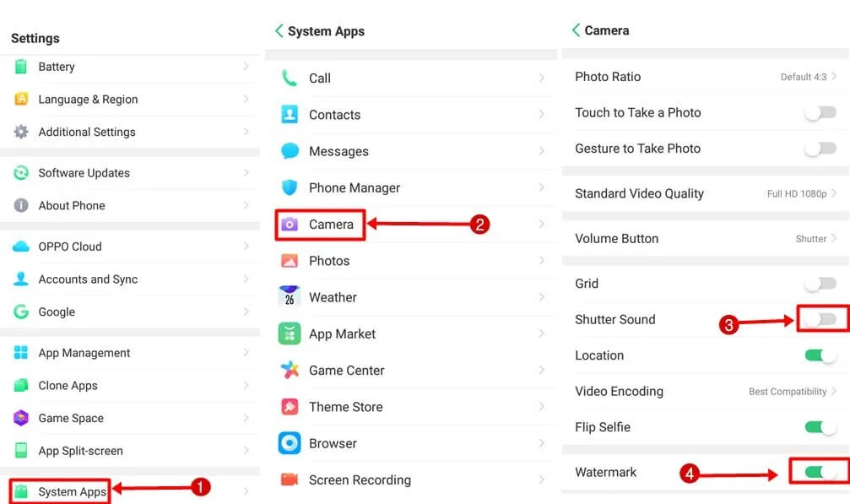Open the Weather app icon
Screen dimensions: 850x504
tap(290, 297)
